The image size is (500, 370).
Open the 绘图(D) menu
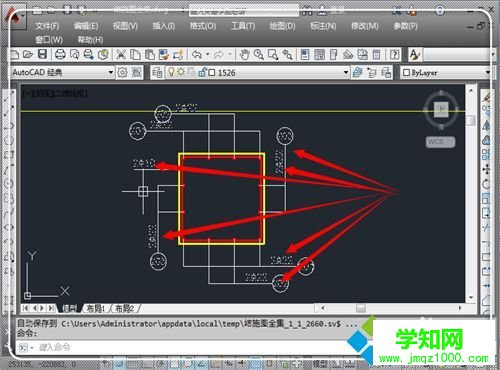[x=282, y=26]
